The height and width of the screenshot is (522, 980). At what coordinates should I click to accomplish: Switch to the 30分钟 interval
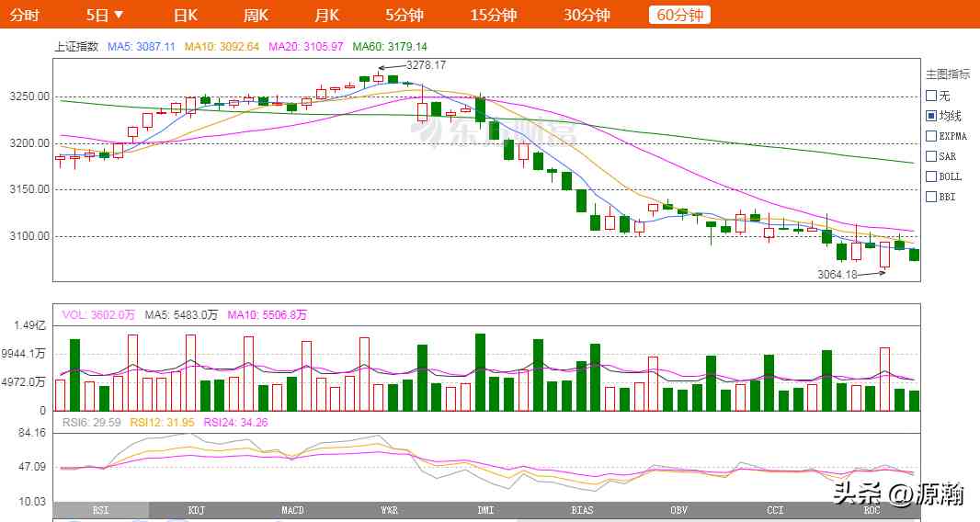click(587, 15)
